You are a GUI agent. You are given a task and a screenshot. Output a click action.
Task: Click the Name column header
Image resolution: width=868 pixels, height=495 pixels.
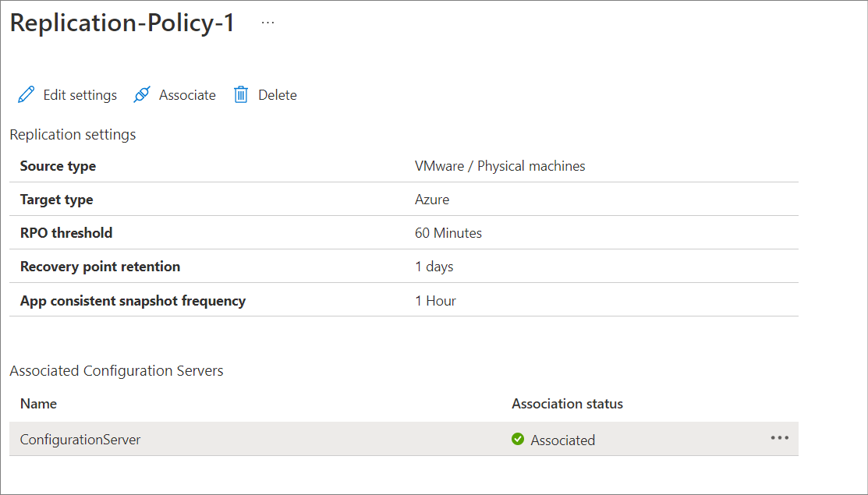37,403
